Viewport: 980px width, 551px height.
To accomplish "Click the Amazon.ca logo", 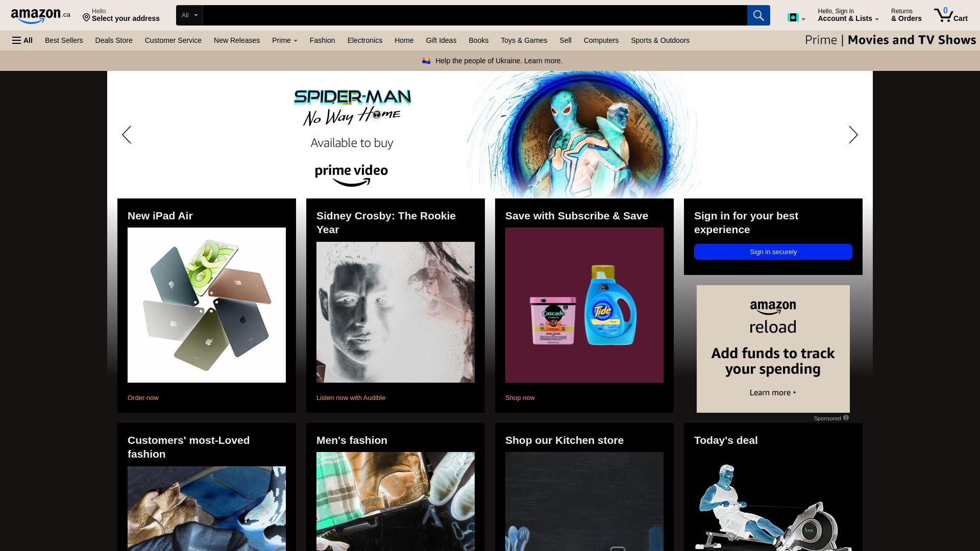I will point(41,16).
